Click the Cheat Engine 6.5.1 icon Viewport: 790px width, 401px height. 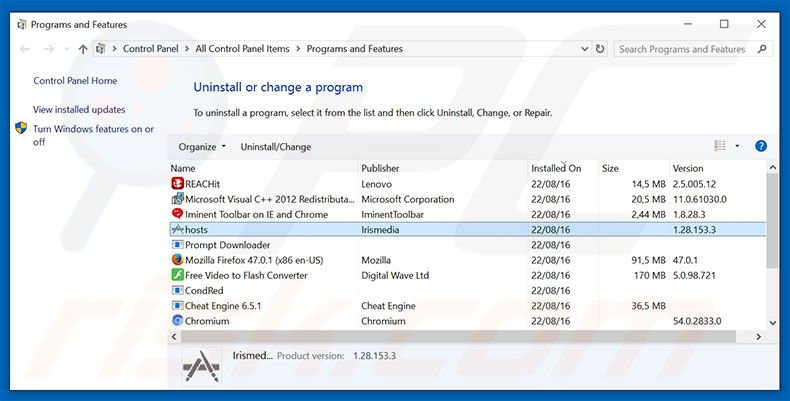coord(177,305)
